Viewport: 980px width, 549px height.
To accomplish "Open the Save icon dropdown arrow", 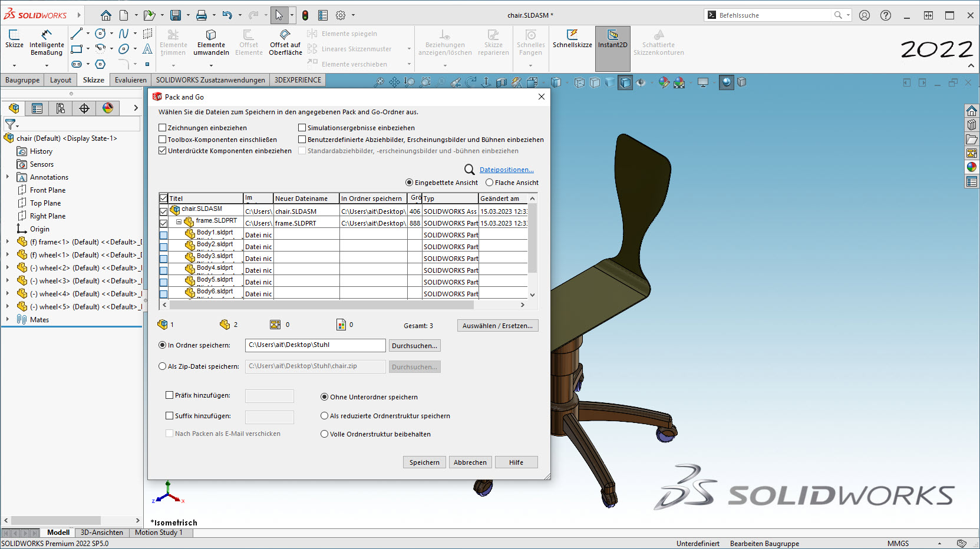I will [x=188, y=15].
